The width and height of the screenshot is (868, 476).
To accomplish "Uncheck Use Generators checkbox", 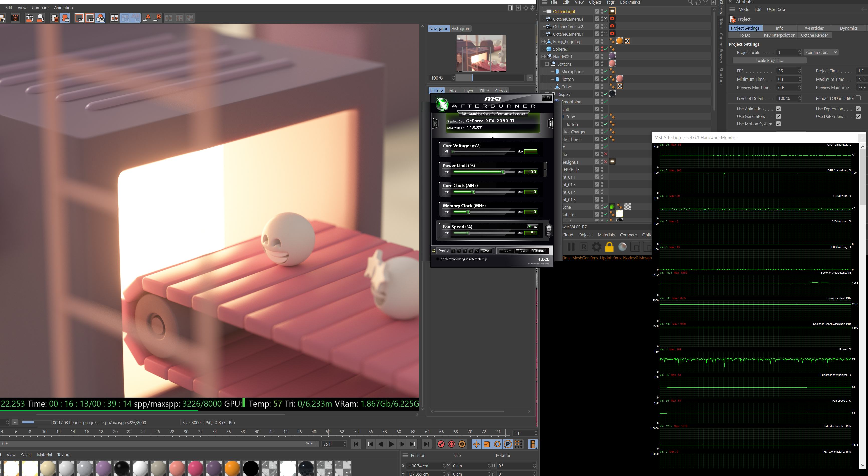I will (x=778, y=116).
